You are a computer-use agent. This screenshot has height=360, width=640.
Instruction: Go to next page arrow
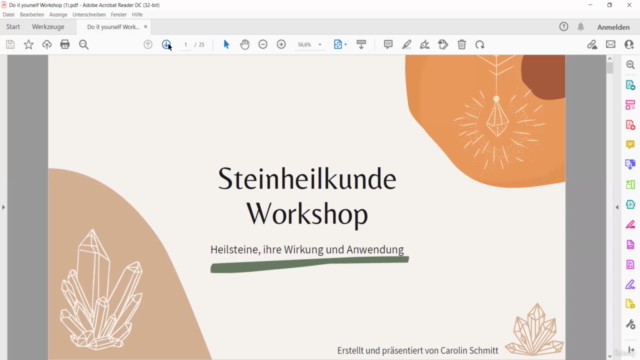coord(166,44)
